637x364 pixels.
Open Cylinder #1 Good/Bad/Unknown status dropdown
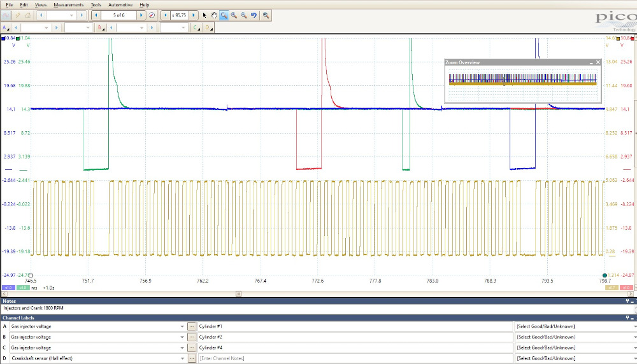pyautogui.click(x=634, y=326)
